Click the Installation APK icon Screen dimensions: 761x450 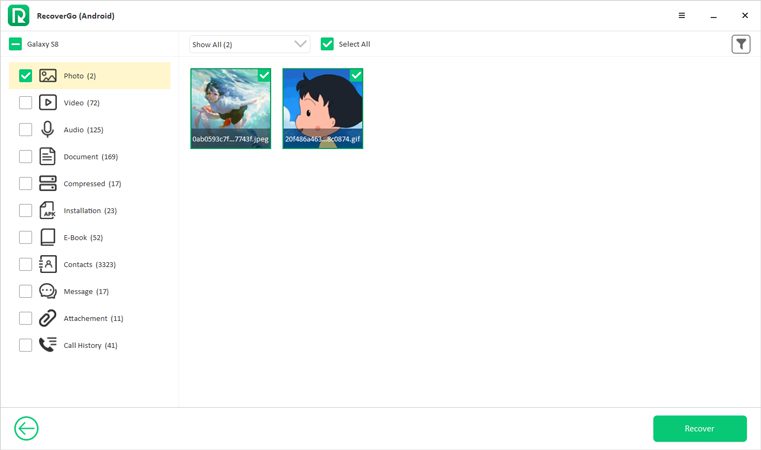(48, 210)
